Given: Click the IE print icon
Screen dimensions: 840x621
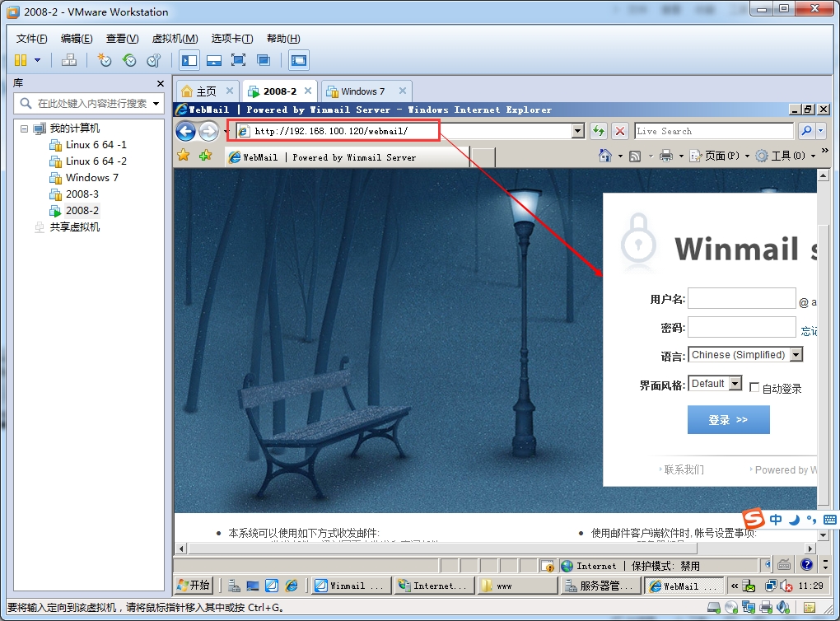Looking at the screenshot, I should [666, 156].
